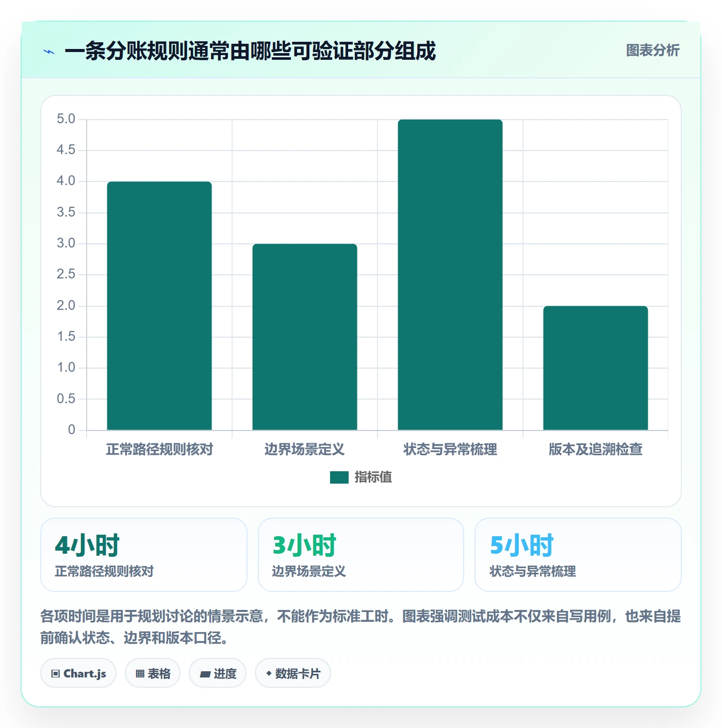Click the grid icon in 表格 chip
The image size is (722, 728).
(x=140, y=673)
